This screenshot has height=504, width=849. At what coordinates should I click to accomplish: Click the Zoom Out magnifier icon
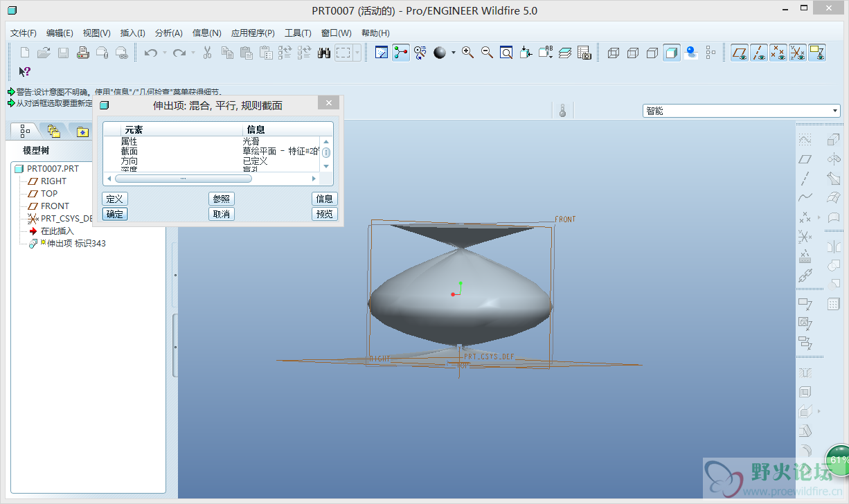pos(487,53)
